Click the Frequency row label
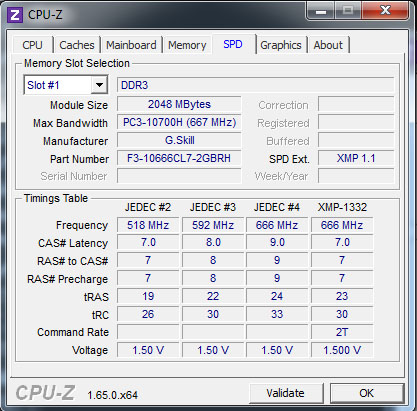The image size is (417, 411). [x=82, y=225]
